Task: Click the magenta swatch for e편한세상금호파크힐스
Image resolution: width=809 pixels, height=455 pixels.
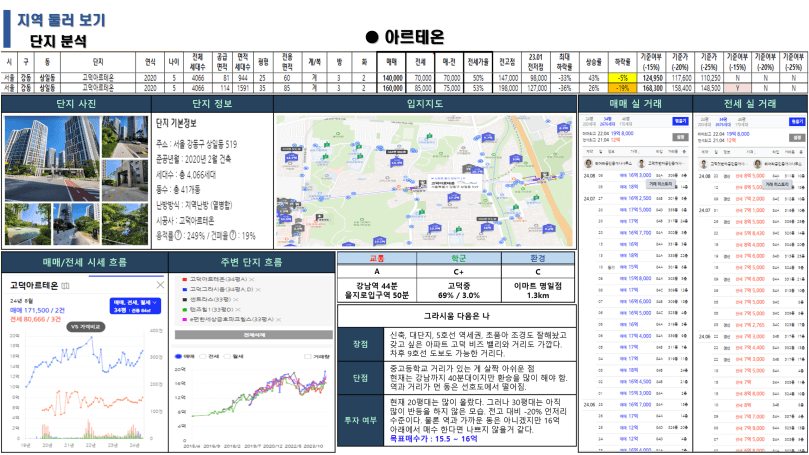Action: (x=184, y=319)
